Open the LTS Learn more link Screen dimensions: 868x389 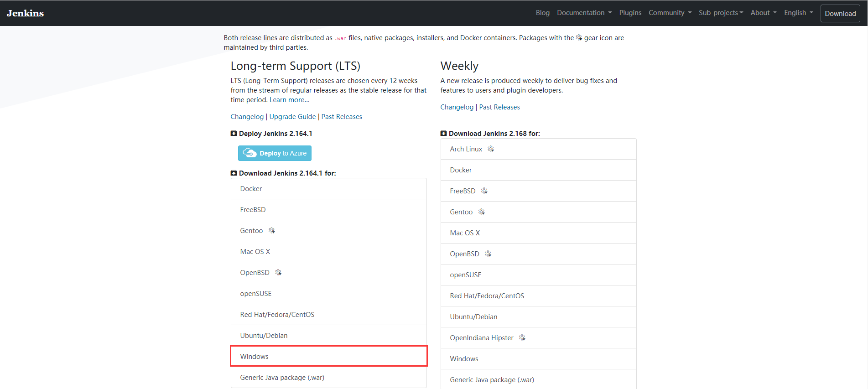coord(289,100)
